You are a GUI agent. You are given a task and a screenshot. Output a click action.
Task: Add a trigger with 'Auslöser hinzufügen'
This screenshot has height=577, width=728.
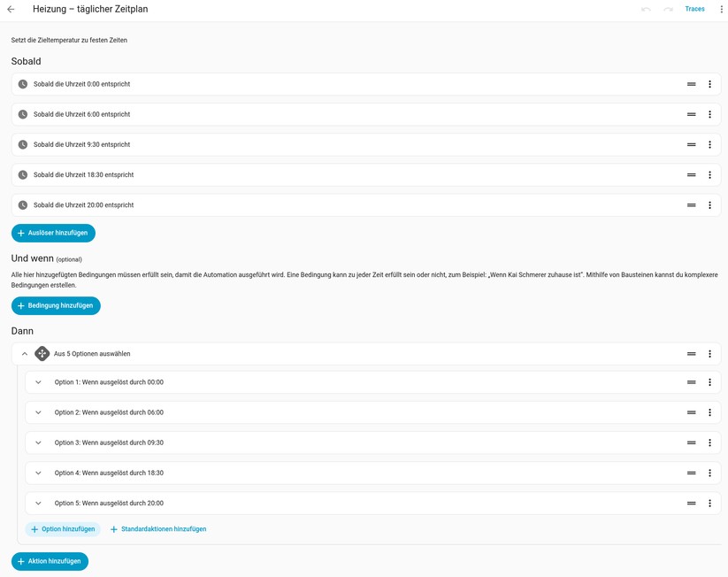coord(53,233)
